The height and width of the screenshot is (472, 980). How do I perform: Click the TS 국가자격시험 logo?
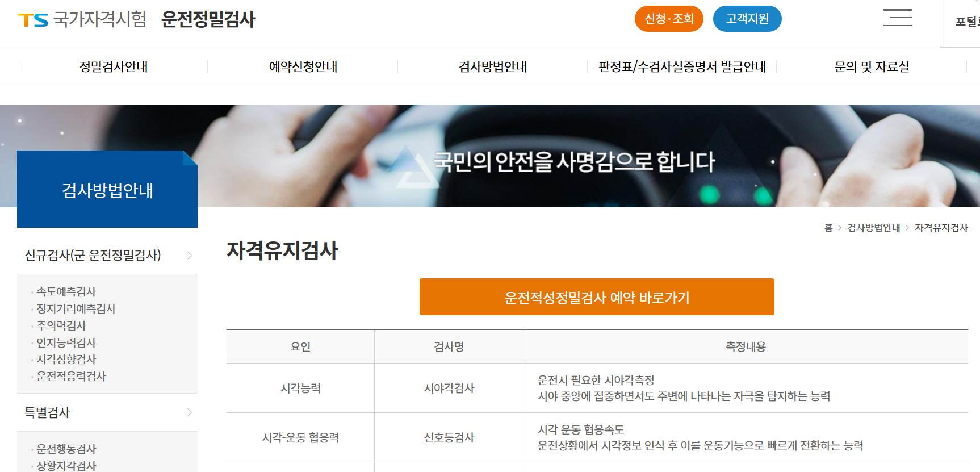click(x=82, y=19)
